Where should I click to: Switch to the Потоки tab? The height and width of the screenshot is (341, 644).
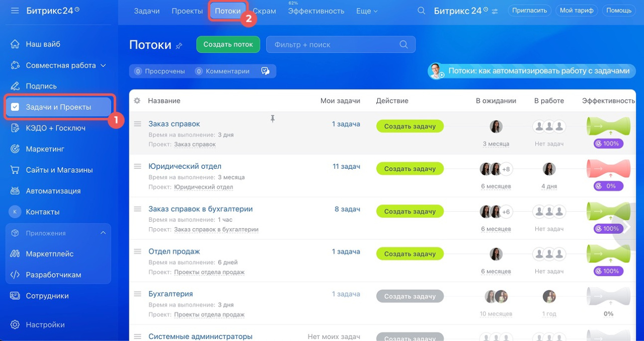[x=228, y=11]
